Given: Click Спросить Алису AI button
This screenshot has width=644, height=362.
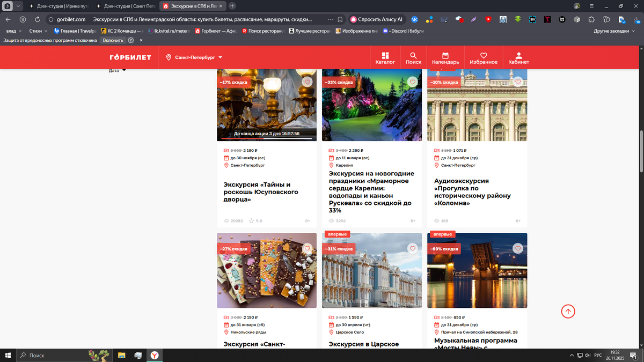Looking at the screenshot, I should tap(376, 19).
